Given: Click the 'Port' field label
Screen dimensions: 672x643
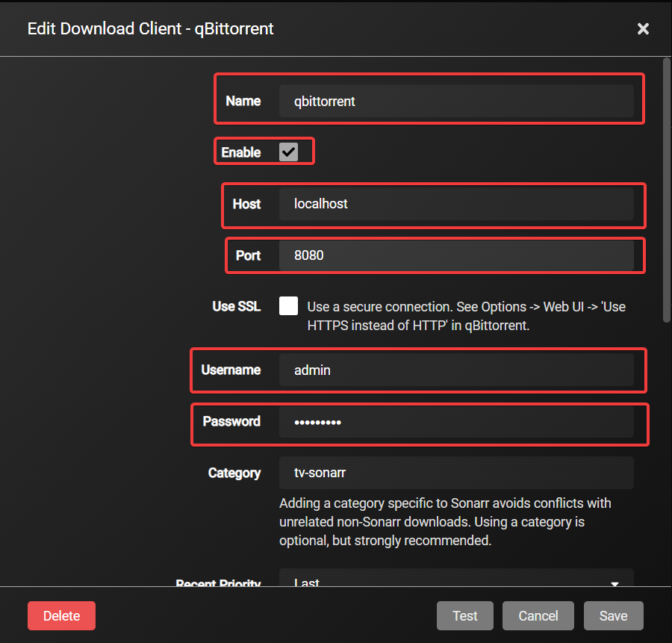Looking at the screenshot, I should click(248, 255).
